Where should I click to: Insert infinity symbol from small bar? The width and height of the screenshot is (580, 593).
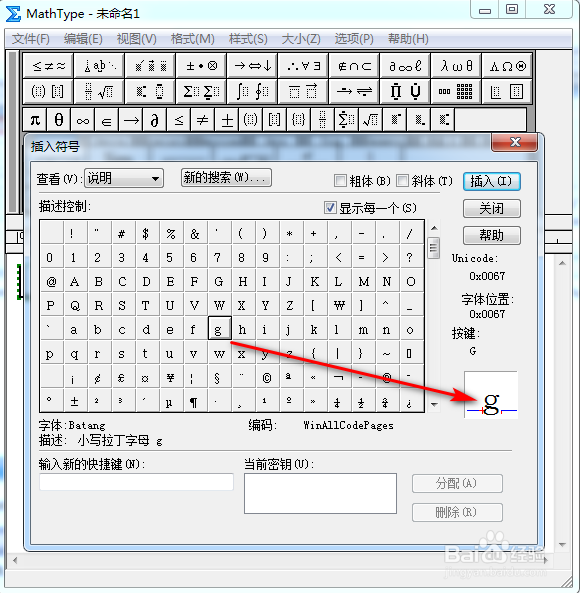pyautogui.click(x=83, y=120)
